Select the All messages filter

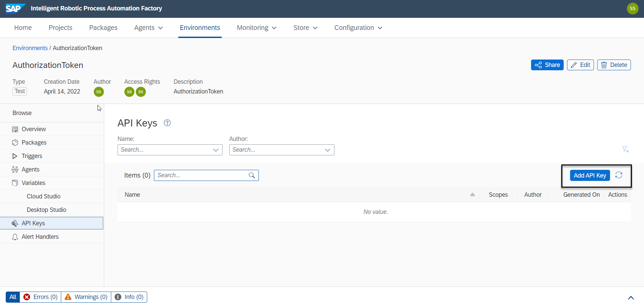(x=13, y=297)
